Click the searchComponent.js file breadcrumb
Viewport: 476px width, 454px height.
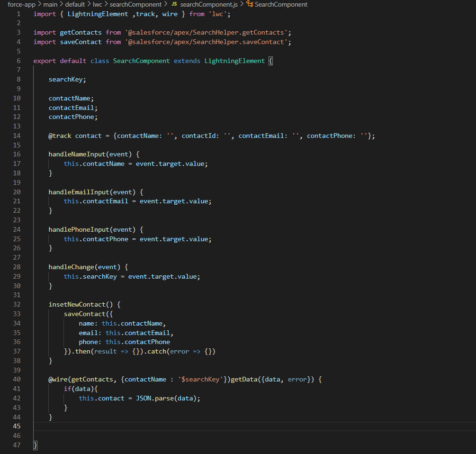[209, 5]
